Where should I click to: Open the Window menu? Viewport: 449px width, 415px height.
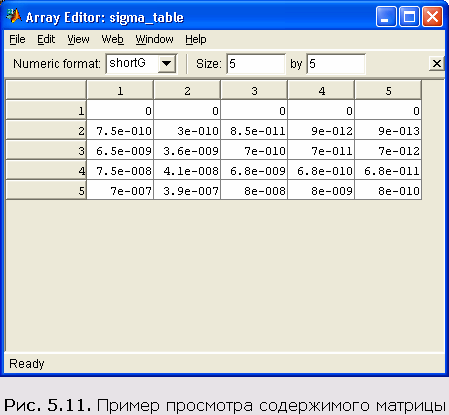tap(154, 39)
